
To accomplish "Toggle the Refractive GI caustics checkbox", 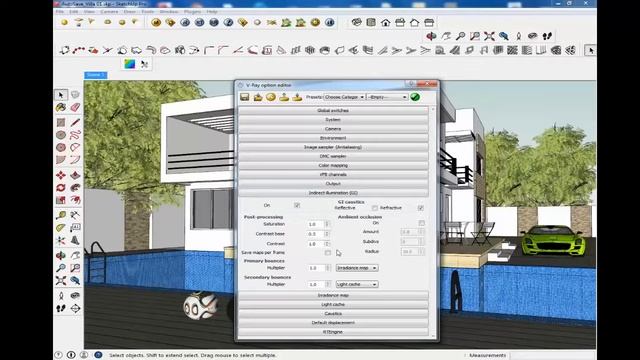I will coord(420,208).
